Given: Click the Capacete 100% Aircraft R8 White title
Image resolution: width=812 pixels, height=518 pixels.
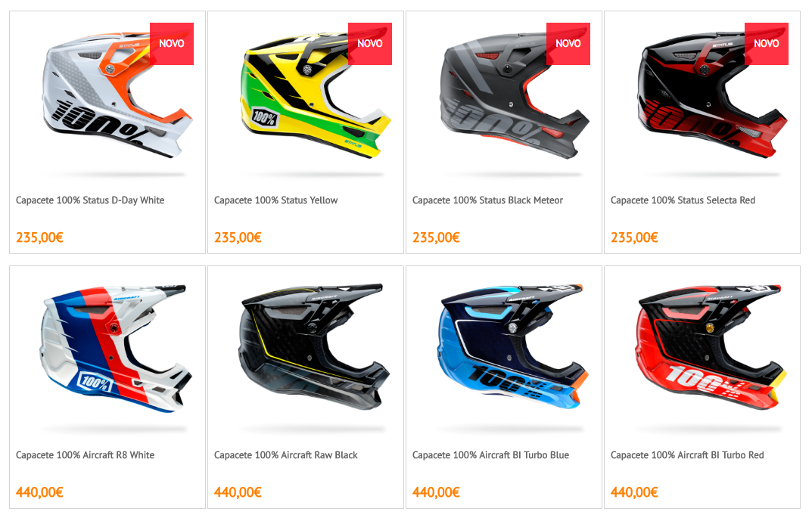Looking at the screenshot, I should (85, 455).
